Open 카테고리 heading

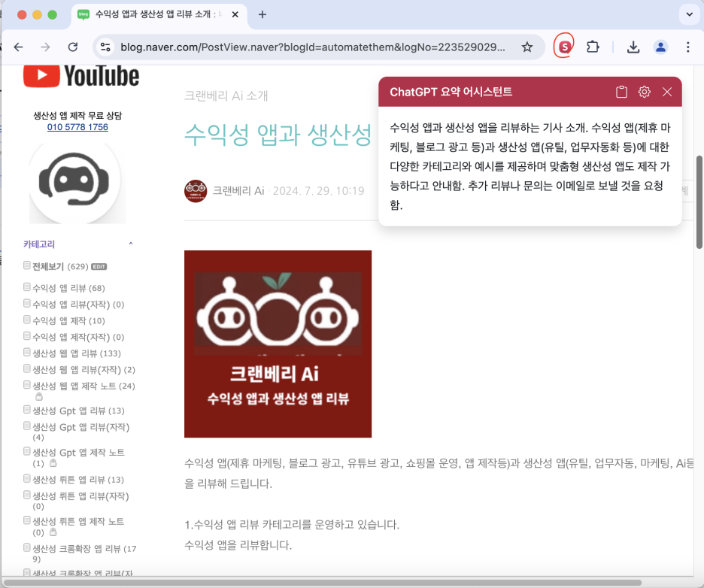coord(39,244)
